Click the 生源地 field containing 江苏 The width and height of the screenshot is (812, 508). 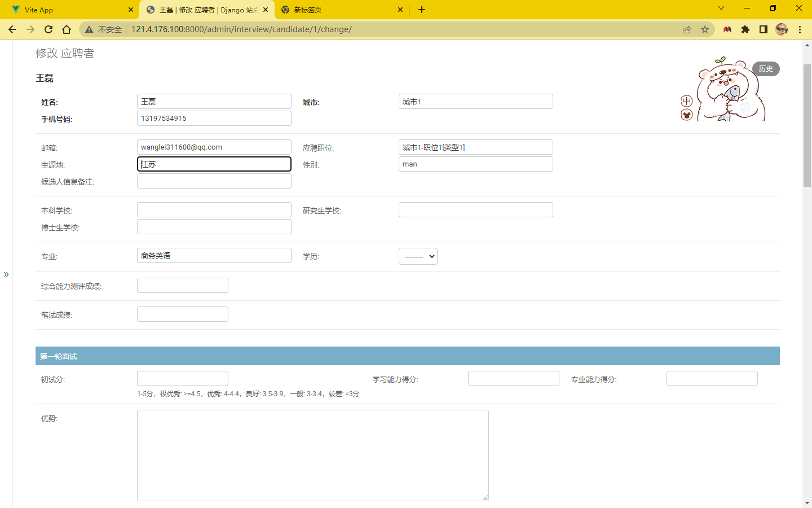[214, 164]
